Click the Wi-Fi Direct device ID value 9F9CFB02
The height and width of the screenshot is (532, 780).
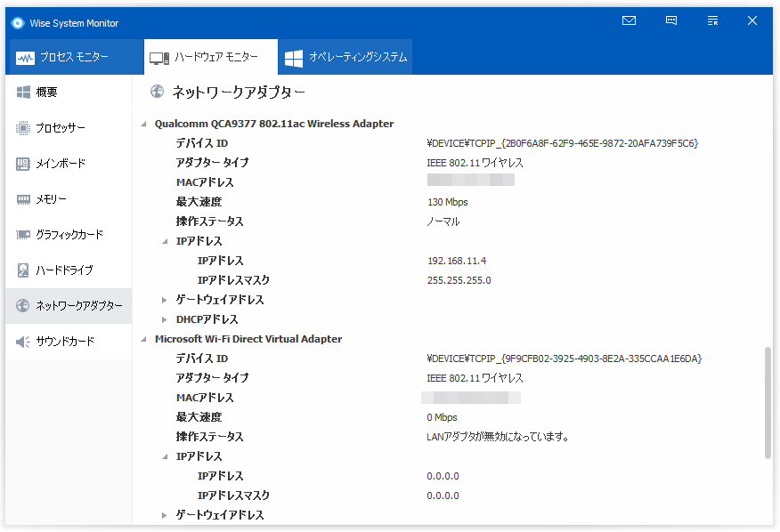click(565, 359)
